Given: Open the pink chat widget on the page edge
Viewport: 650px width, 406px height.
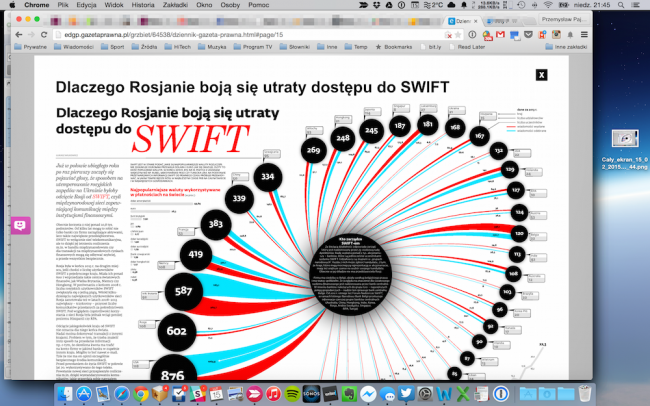Looking at the screenshot, I should pyautogui.click(x=20, y=226).
